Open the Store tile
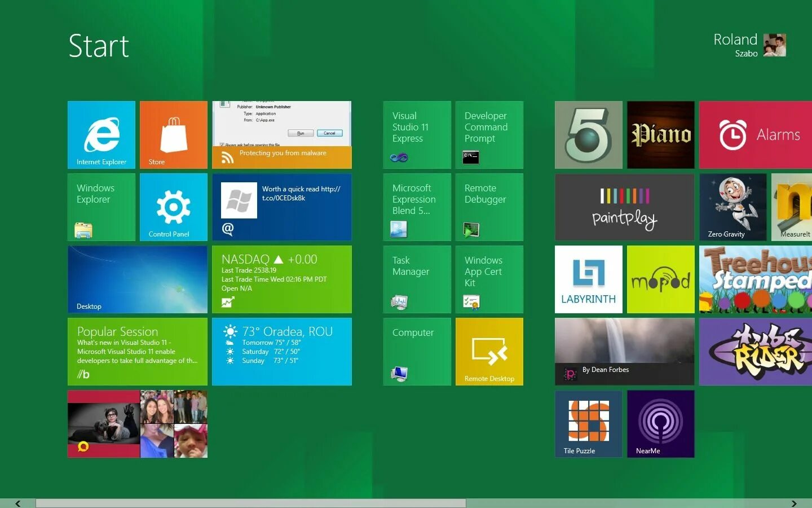 174,135
